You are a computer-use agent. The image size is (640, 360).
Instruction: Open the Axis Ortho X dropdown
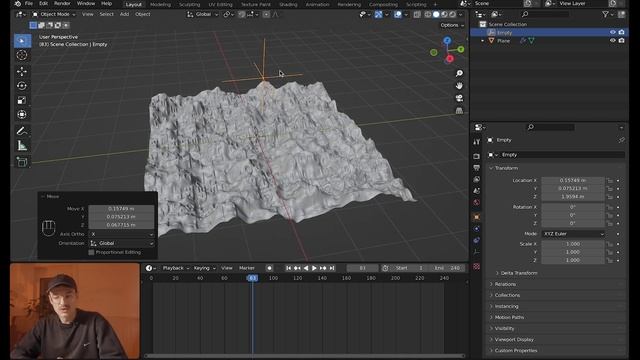tap(122, 234)
